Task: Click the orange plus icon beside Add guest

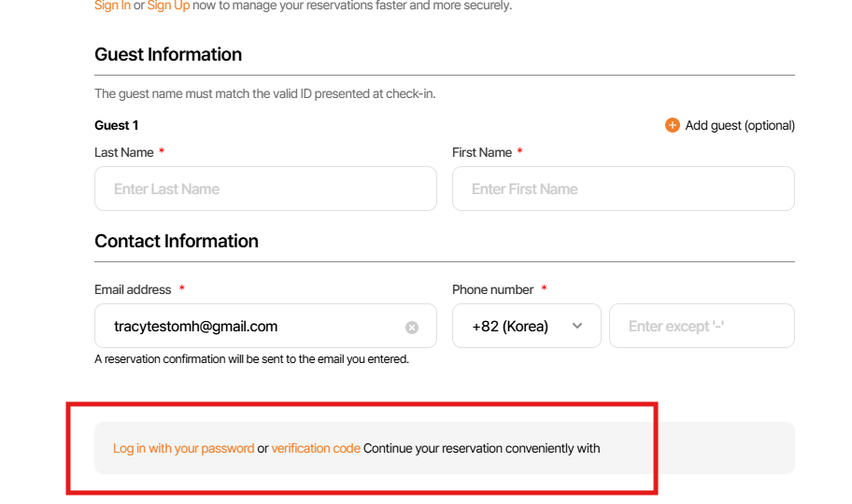Action: click(x=672, y=125)
